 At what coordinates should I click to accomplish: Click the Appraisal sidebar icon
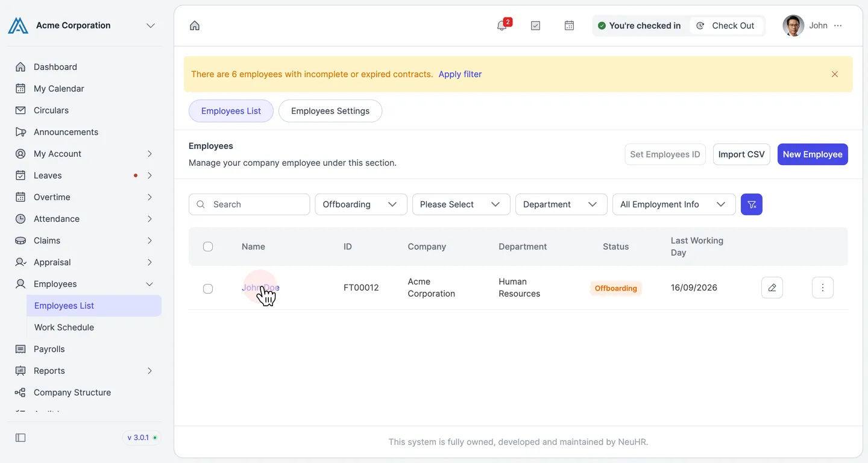(20, 262)
